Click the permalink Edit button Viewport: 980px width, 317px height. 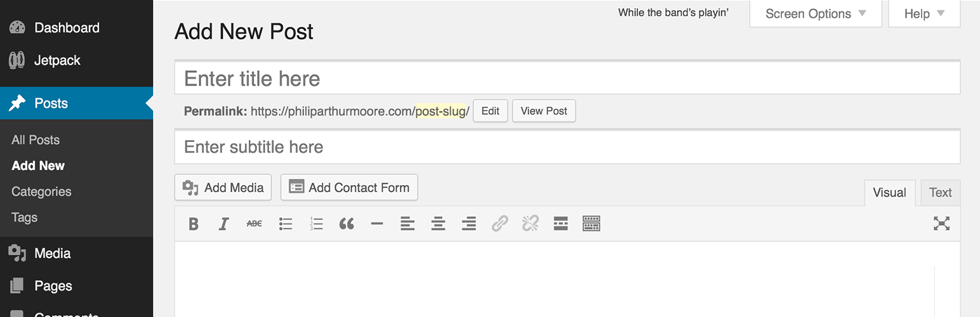490,111
